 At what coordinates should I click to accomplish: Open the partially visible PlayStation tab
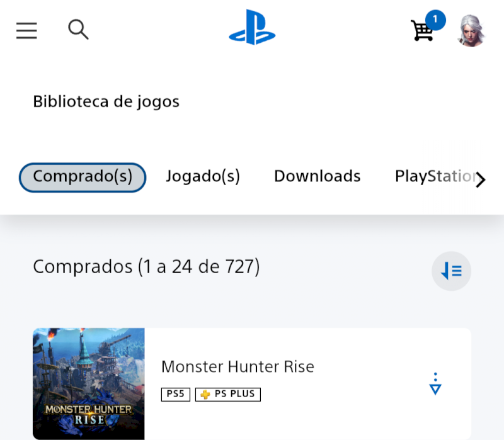433,177
